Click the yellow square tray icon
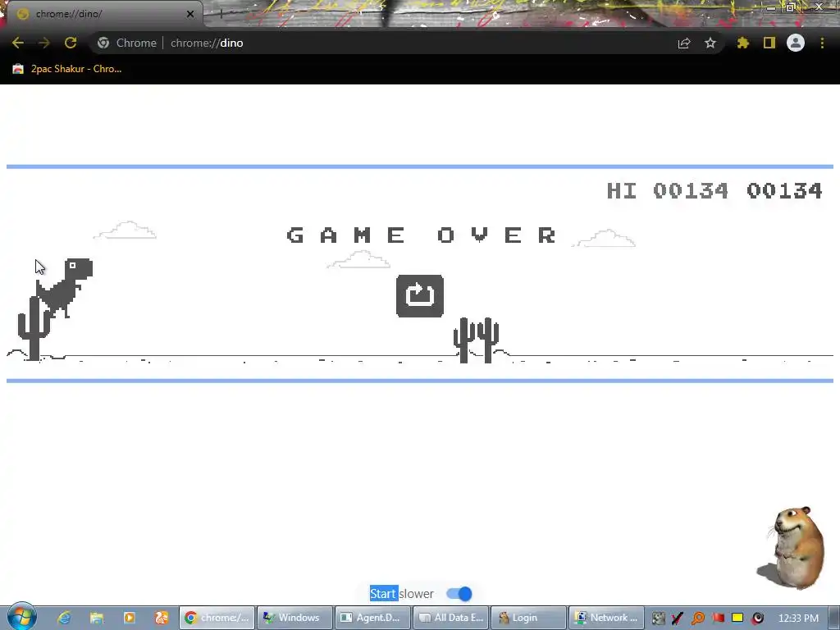Image resolution: width=840 pixels, height=630 pixels. tap(737, 618)
